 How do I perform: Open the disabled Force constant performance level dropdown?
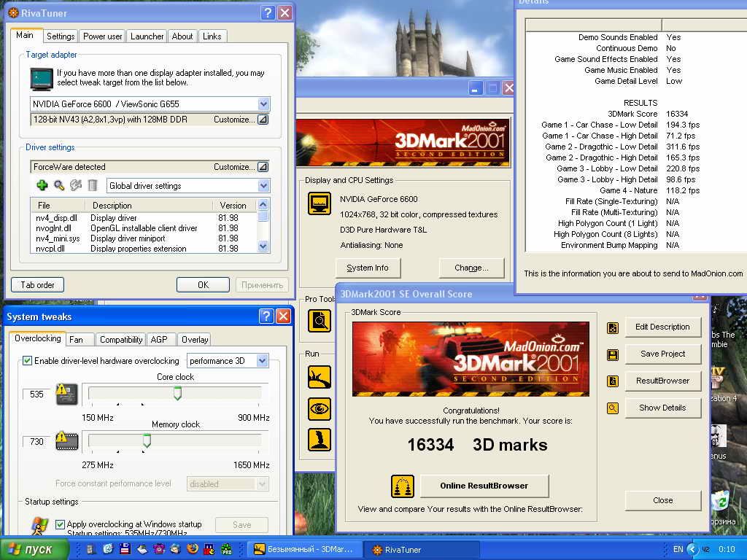[x=262, y=484]
